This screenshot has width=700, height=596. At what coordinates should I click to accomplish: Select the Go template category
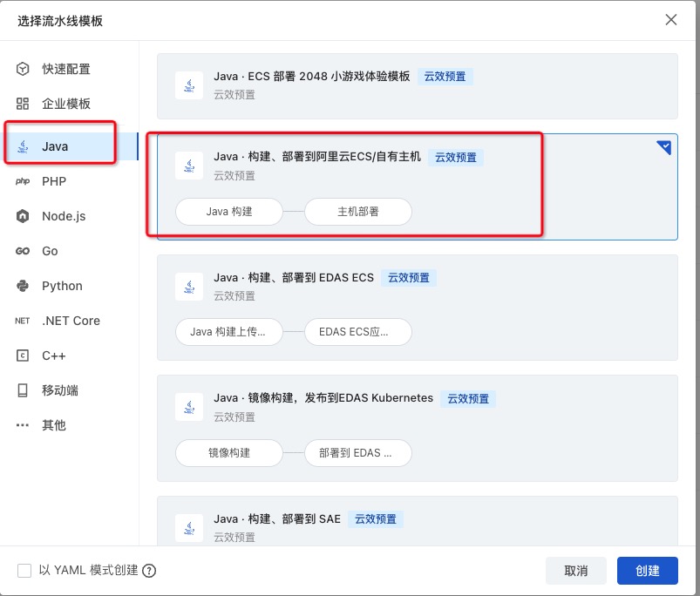[70, 251]
